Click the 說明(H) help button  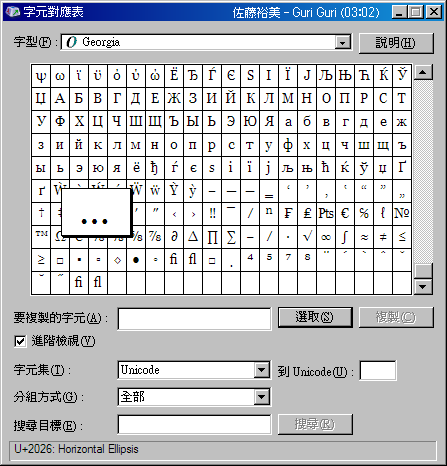(396, 43)
